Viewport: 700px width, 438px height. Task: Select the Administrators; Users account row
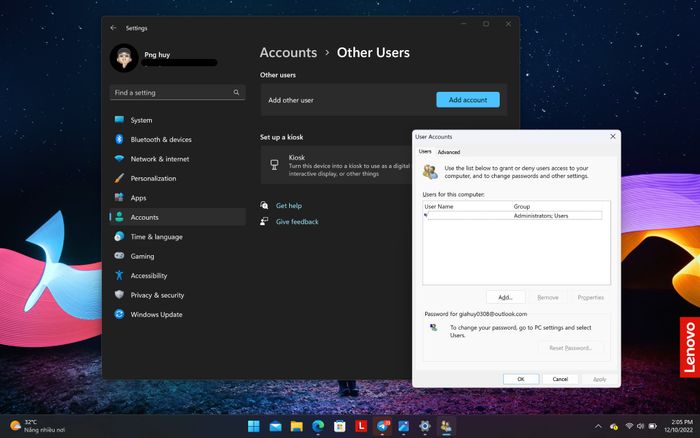point(515,216)
